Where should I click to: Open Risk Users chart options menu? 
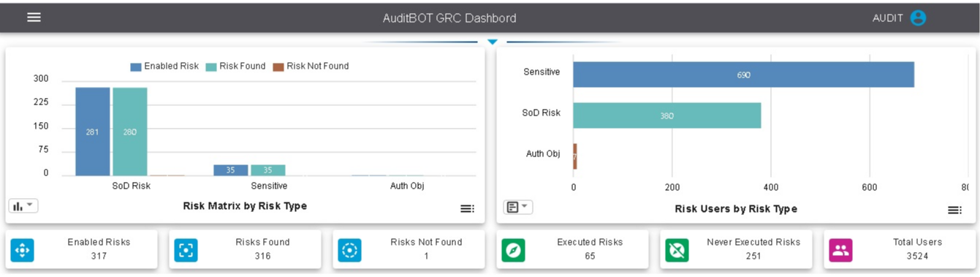[x=954, y=210]
